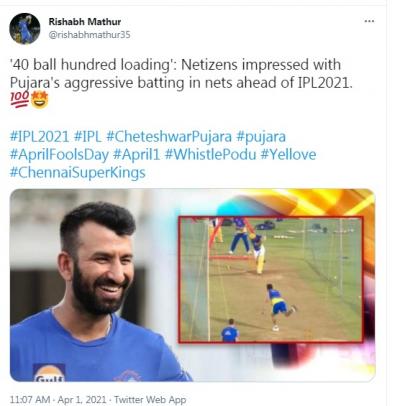Open the #ChennaiSuperKings hashtag
Screen dimensions: 400x406
click(78, 173)
